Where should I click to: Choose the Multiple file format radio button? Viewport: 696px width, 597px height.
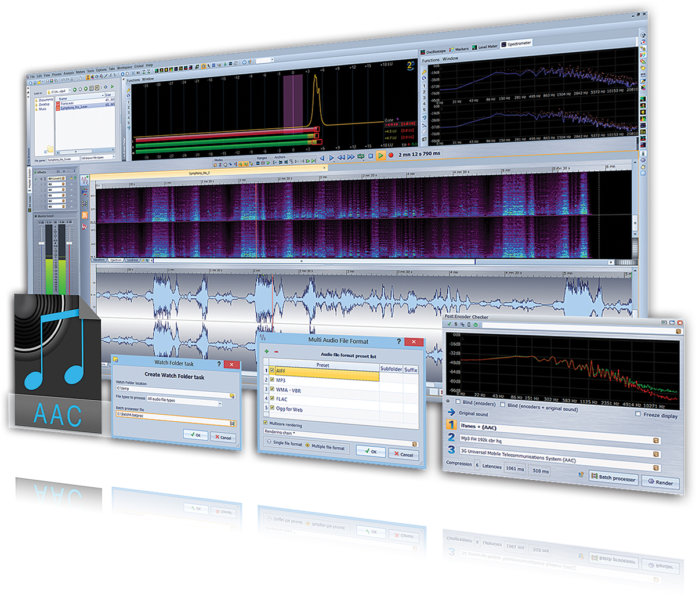(308, 445)
